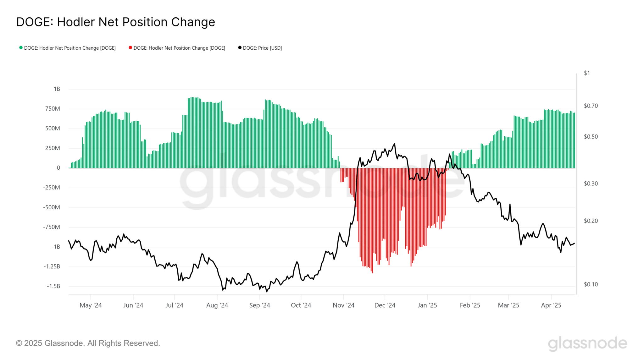Image resolution: width=644 pixels, height=362 pixels.
Task: Click the $0.10 price axis label
Action: coord(591,284)
